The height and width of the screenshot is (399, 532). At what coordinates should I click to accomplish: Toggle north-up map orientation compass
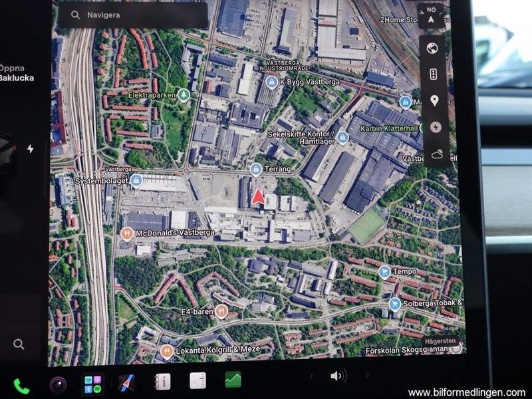[431, 16]
